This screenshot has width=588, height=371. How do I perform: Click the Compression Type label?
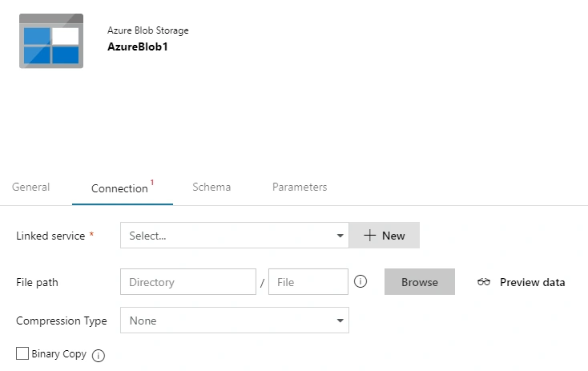click(62, 321)
